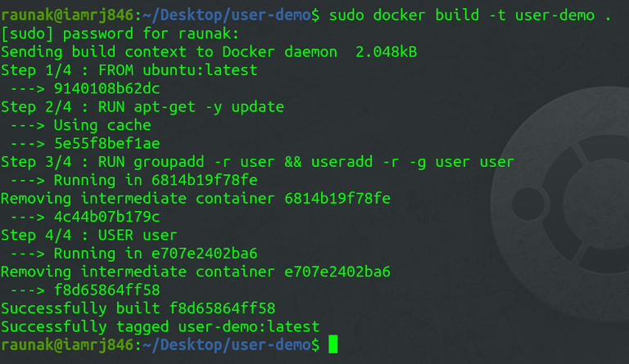Viewport: 629px width, 364px height.
Task: Click the "Step 2/4 : RUN apt-get" line
Action: click(142, 106)
